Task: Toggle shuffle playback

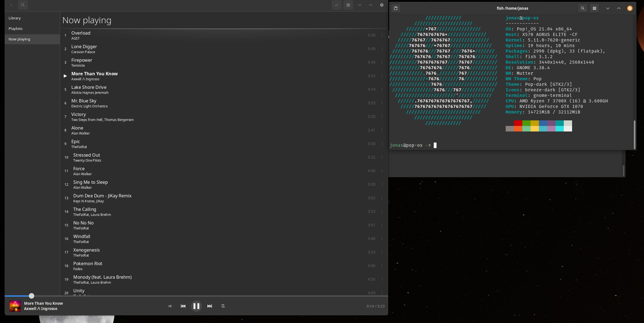Action: pyautogui.click(x=170, y=306)
